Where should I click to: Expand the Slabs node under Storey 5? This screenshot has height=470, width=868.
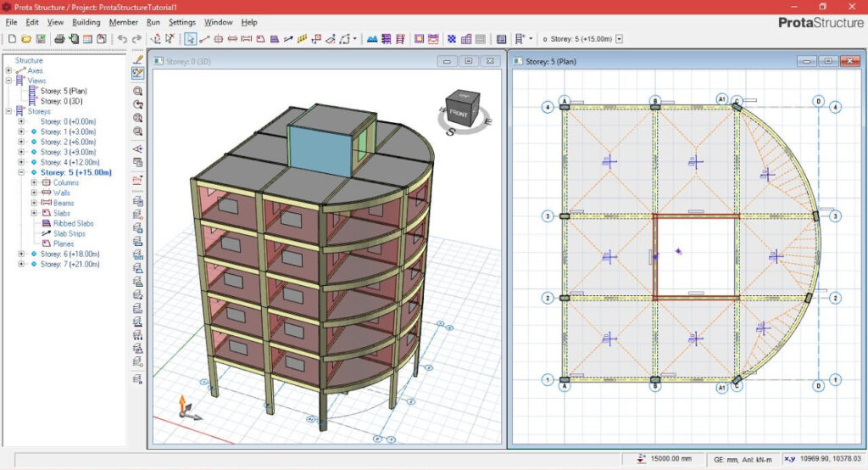[34, 213]
